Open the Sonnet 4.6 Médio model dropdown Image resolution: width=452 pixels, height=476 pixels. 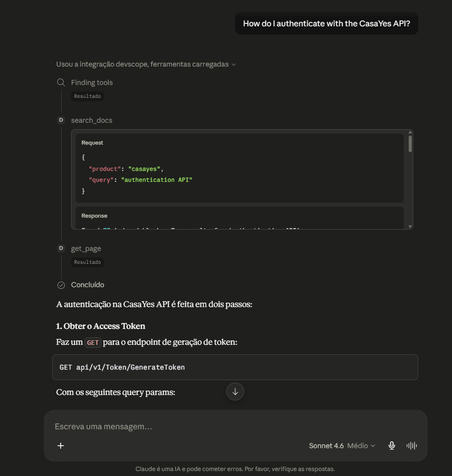point(342,446)
